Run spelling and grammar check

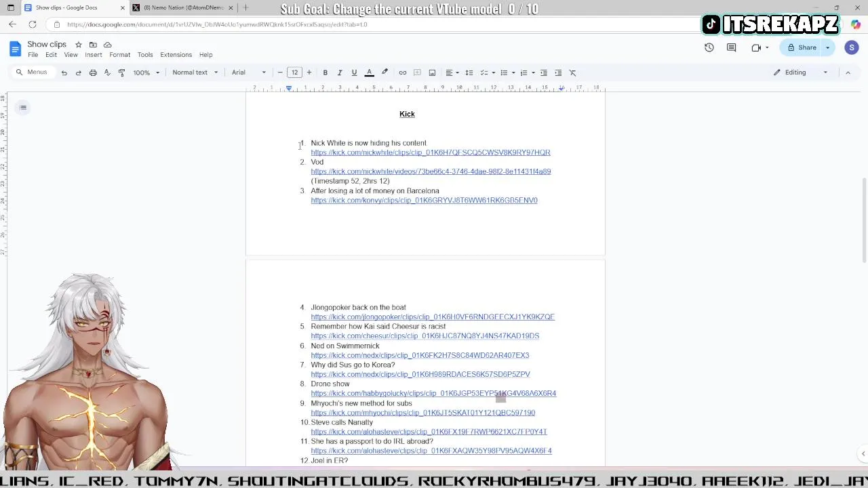pos(107,73)
